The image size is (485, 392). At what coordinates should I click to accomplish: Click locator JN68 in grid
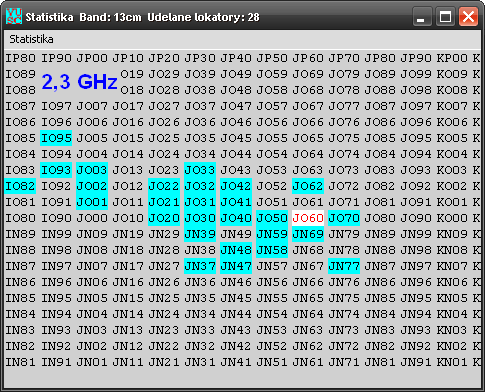click(308, 250)
